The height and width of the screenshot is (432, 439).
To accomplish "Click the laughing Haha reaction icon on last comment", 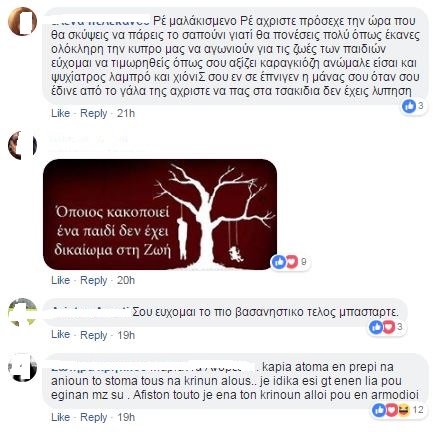I will [x=403, y=410].
